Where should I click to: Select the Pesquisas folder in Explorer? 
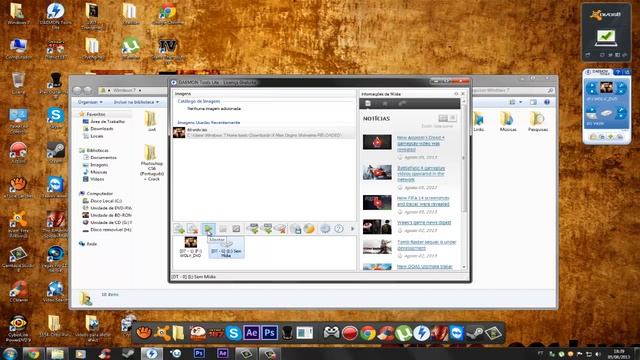[x=538, y=122]
